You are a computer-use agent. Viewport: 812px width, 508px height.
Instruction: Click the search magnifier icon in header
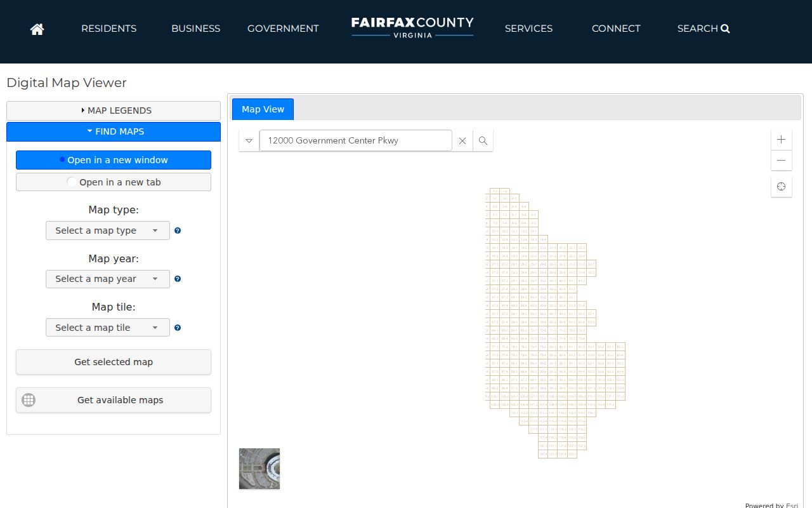point(726,29)
